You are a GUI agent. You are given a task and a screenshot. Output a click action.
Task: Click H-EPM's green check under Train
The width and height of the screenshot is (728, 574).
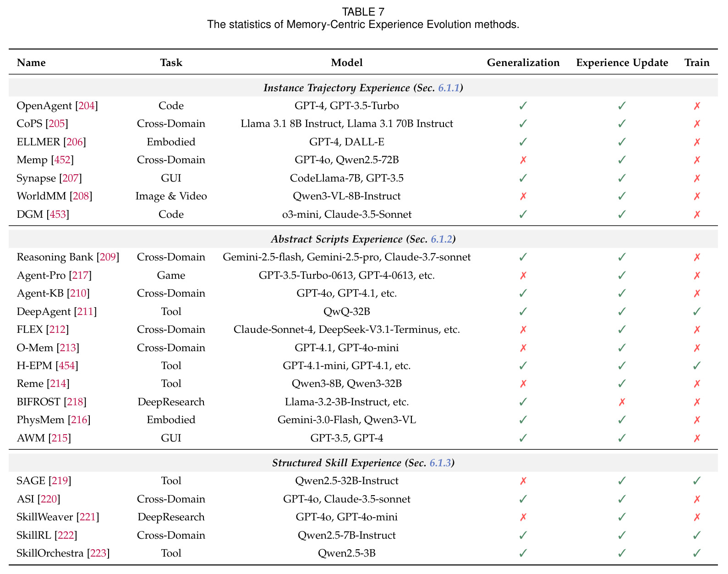(697, 366)
